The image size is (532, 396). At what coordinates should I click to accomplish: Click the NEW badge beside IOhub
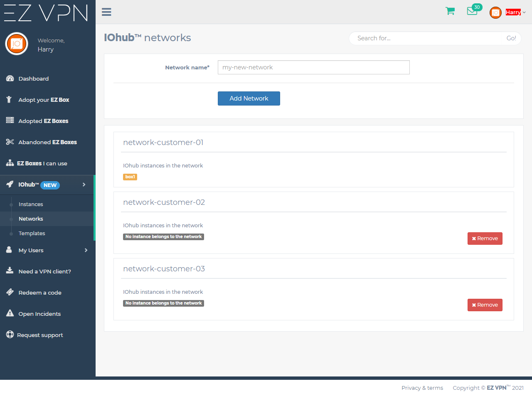click(50, 185)
